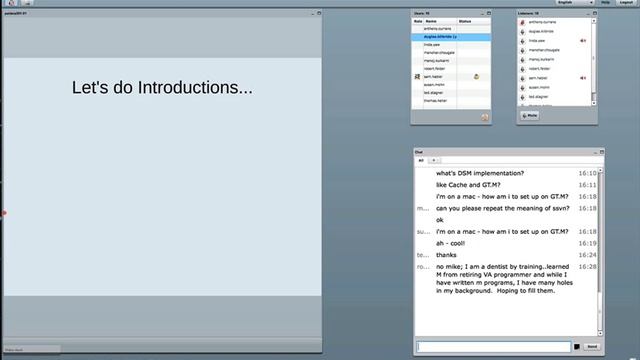
Task: Select susan.mohn in the Users list
Action: pyautogui.click(x=451, y=85)
